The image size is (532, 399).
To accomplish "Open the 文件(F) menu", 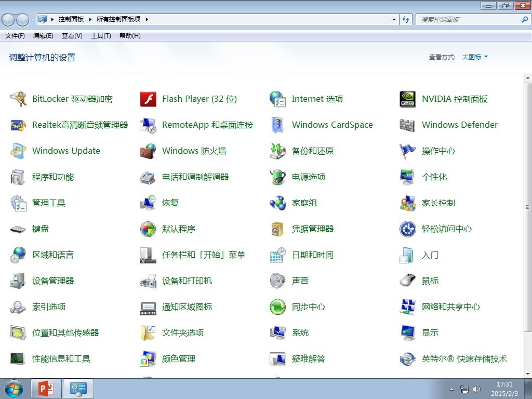I will pyautogui.click(x=15, y=36).
